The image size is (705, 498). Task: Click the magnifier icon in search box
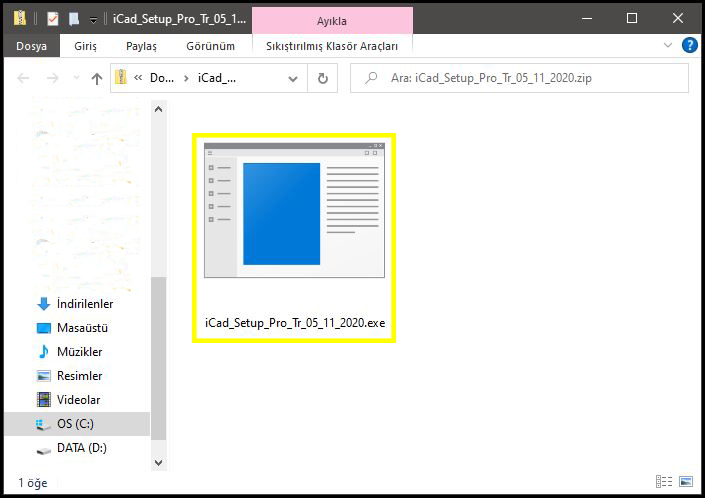pos(371,78)
